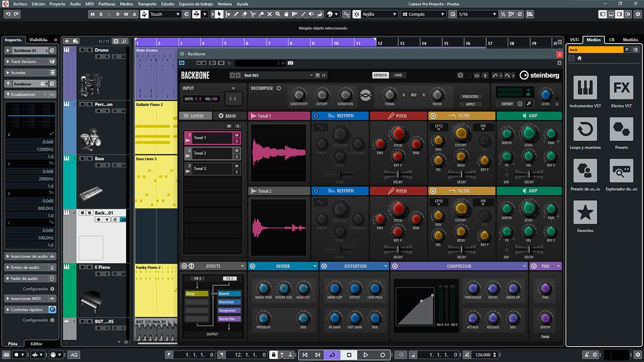Click the Undo arrow in Cubase toolbar

coord(8,14)
